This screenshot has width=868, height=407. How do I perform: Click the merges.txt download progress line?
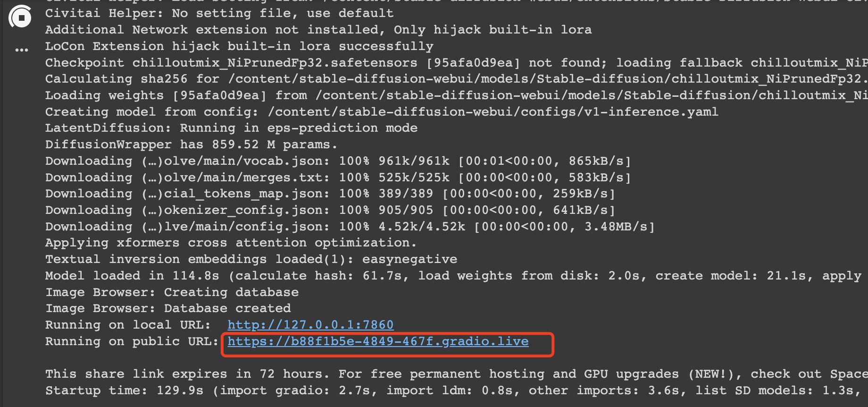tap(338, 178)
